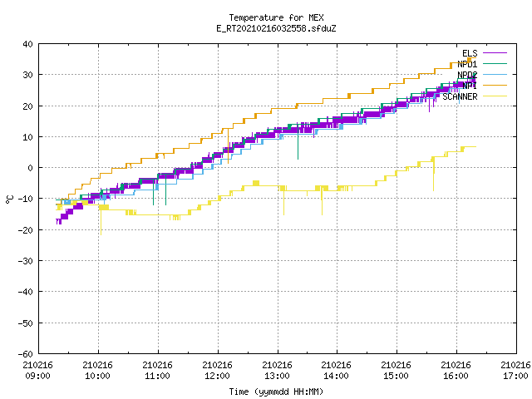Click the 09:00 x-axis time label

[x=37, y=376]
